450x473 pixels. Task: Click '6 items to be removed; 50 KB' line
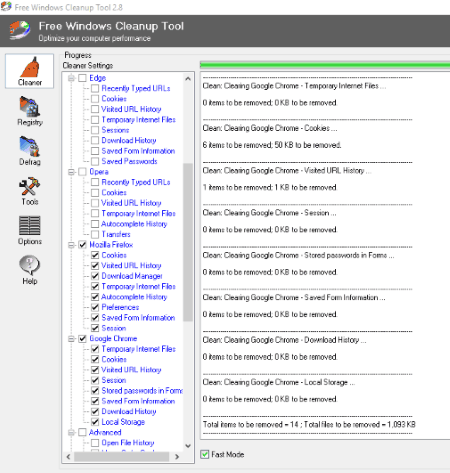(272, 145)
